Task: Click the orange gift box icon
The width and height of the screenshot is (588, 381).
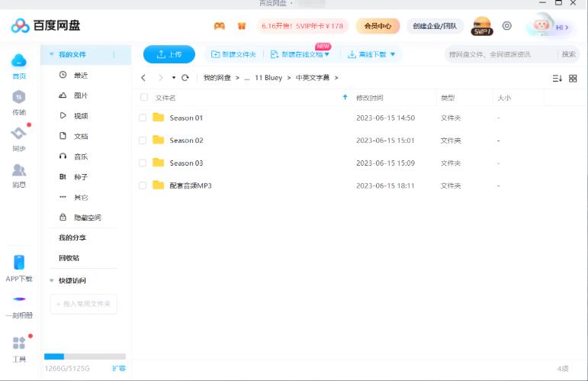Action: (242, 26)
